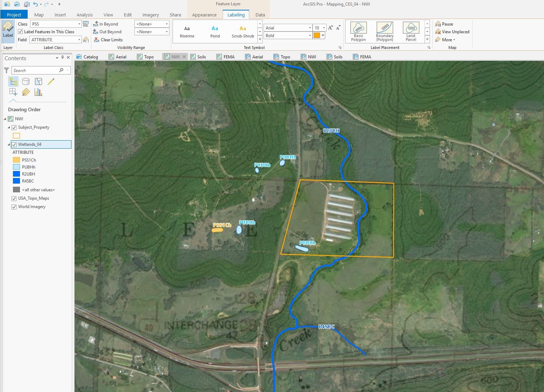This screenshot has height=392, width=544.
Task: Apply the Pond text symbol style
Action: 215,31
